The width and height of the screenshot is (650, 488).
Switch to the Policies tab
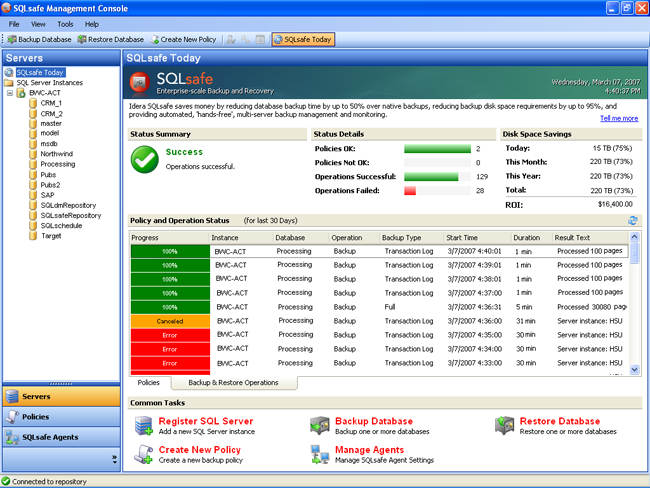(148, 382)
